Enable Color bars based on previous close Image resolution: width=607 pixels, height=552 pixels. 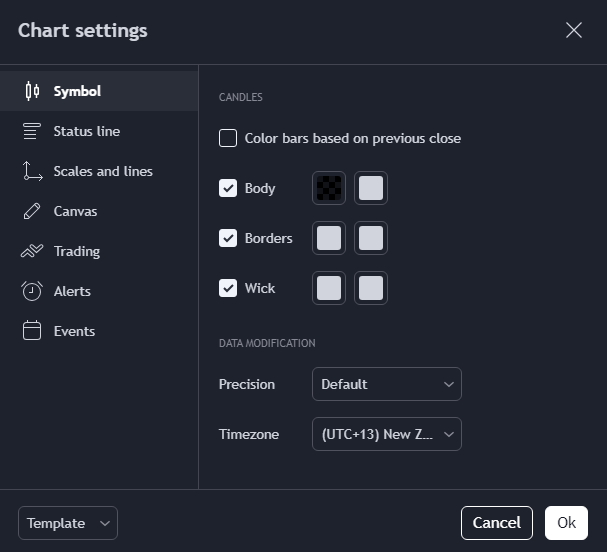coord(228,138)
